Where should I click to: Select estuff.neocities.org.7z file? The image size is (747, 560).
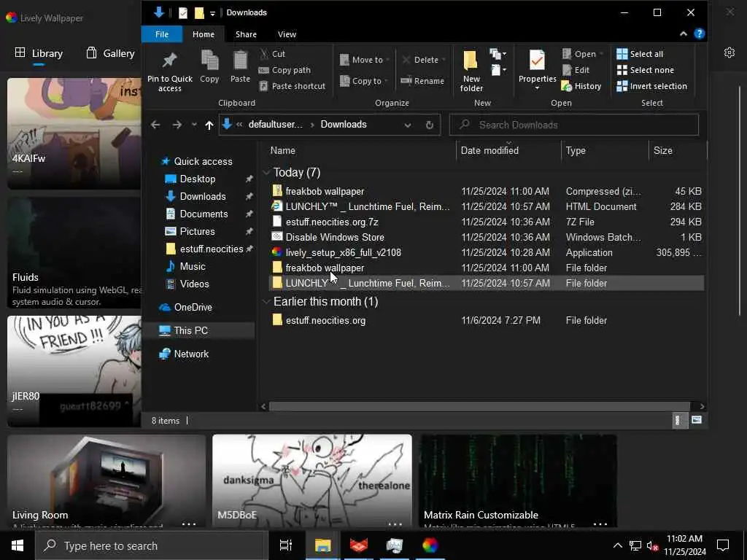(x=486, y=222)
